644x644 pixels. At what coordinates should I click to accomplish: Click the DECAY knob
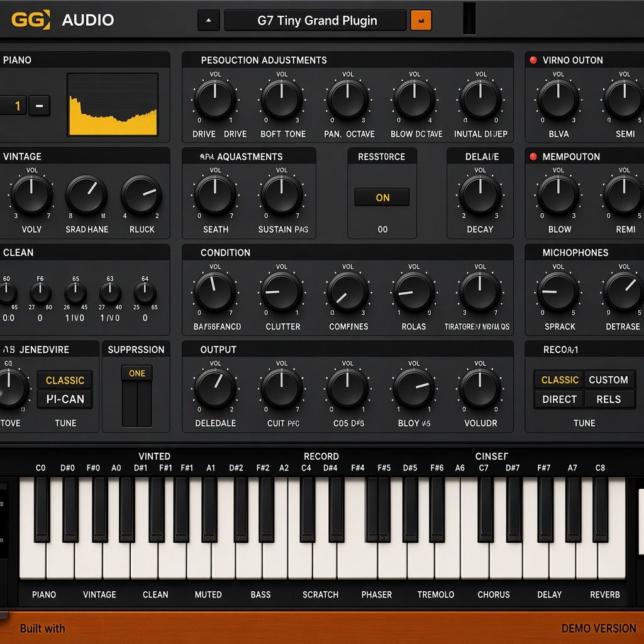tap(480, 196)
